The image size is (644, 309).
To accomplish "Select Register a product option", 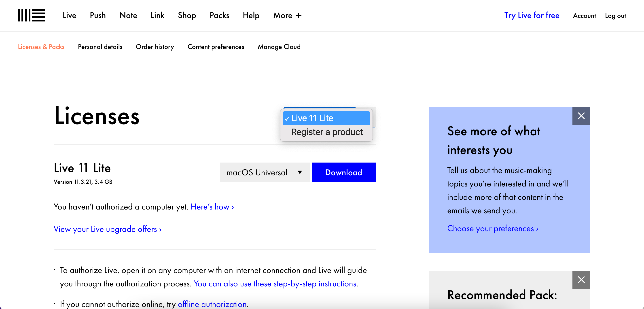I will [326, 132].
